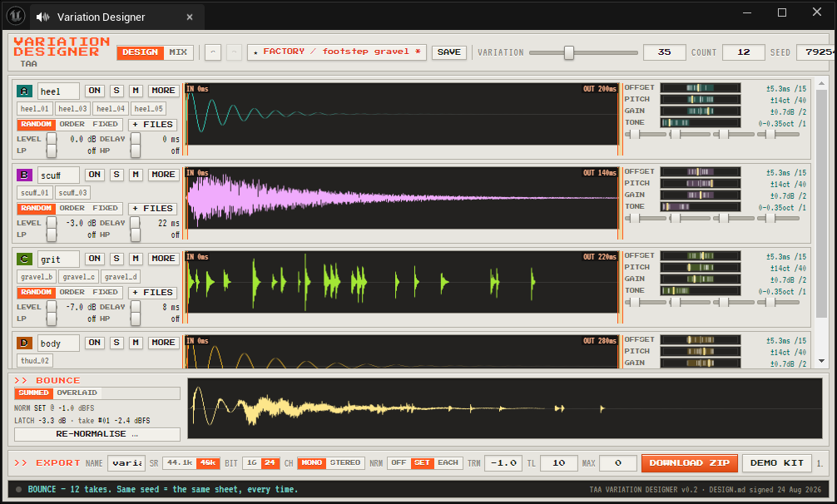
Task: Toggle heel layer ON button
Action: tap(95, 91)
